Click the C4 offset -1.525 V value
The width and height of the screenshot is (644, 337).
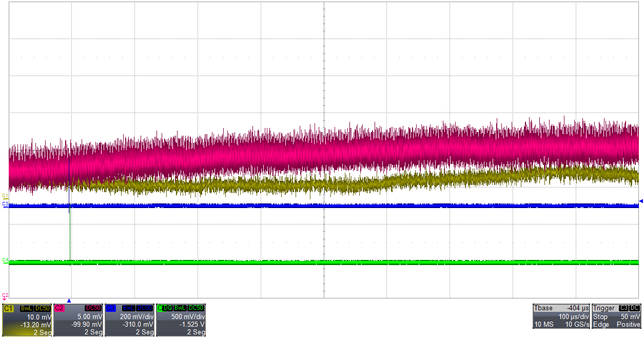point(192,325)
